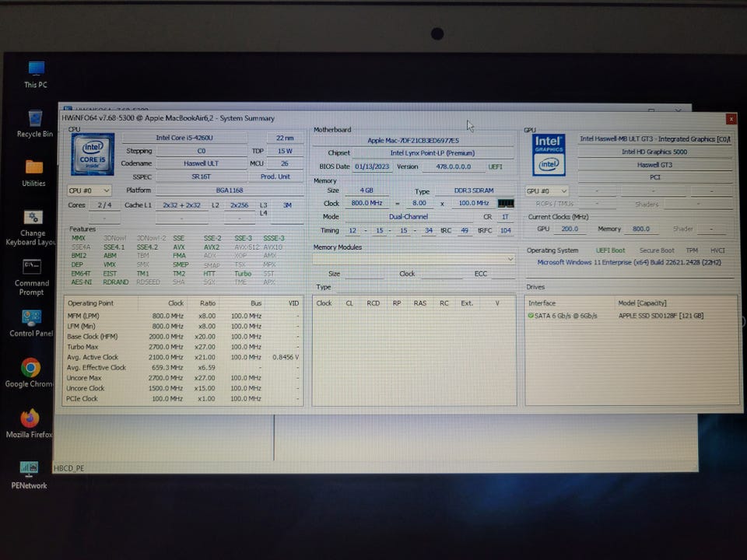Open the Recycle Bin icon
This screenshot has height=560, width=747.
35,124
